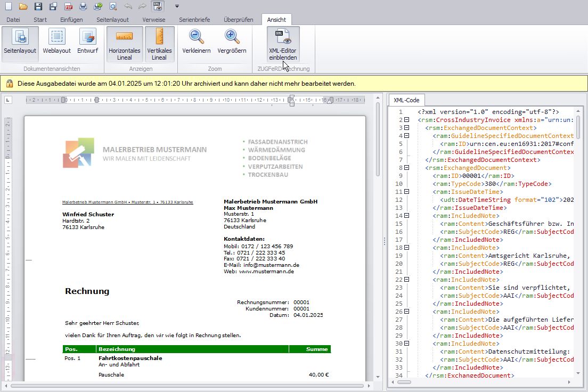The image size is (588, 392).
Task: Open a file with the folder icon
Action: tap(23, 6)
